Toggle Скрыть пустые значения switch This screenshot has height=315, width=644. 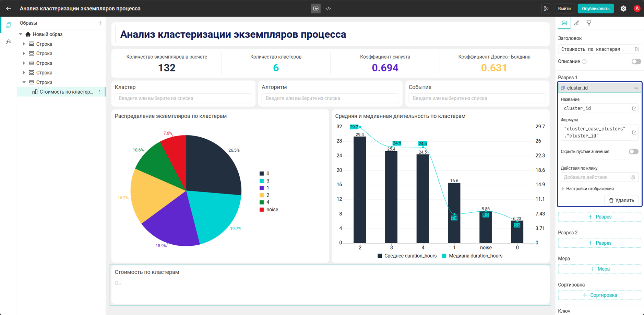tap(633, 152)
